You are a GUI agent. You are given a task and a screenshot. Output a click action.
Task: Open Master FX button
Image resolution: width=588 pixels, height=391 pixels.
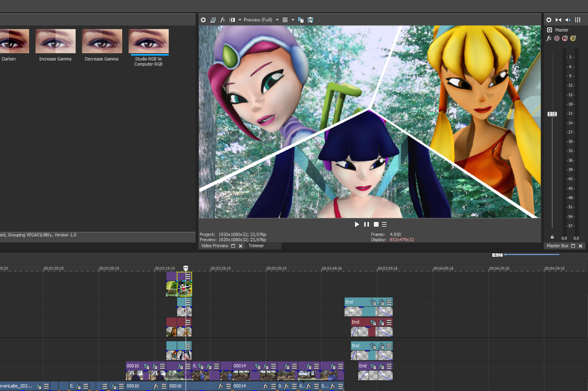pyautogui.click(x=549, y=38)
